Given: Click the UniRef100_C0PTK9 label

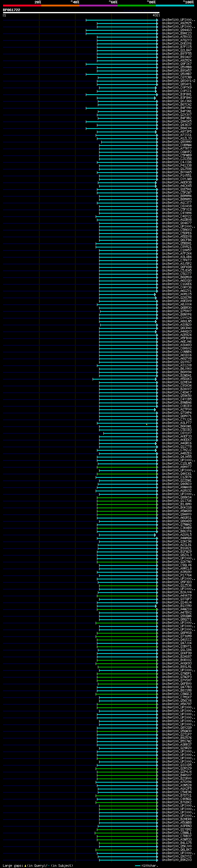Looking at the screenshot, I should point(176,88).
